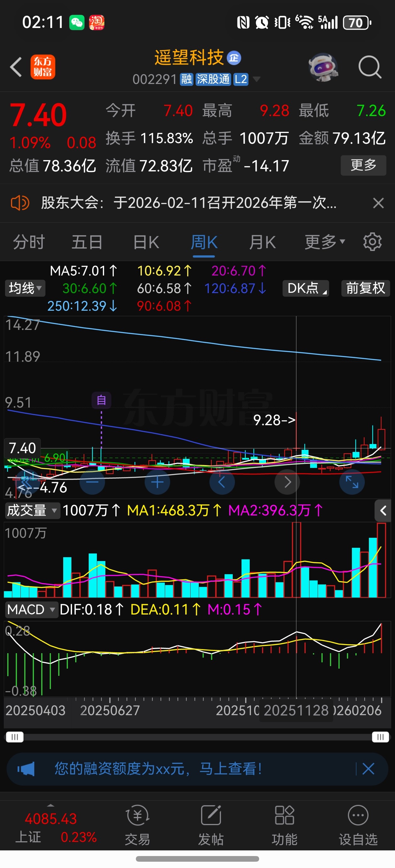Open chart settings gear icon
This screenshot has height=868, width=395.
(x=372, y=242)
